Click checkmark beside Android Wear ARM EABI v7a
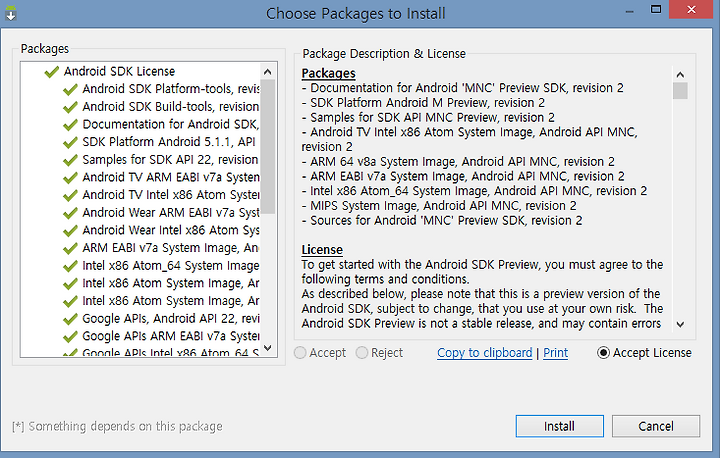Viewport: 720px width, 458px height. coord(70,213)
